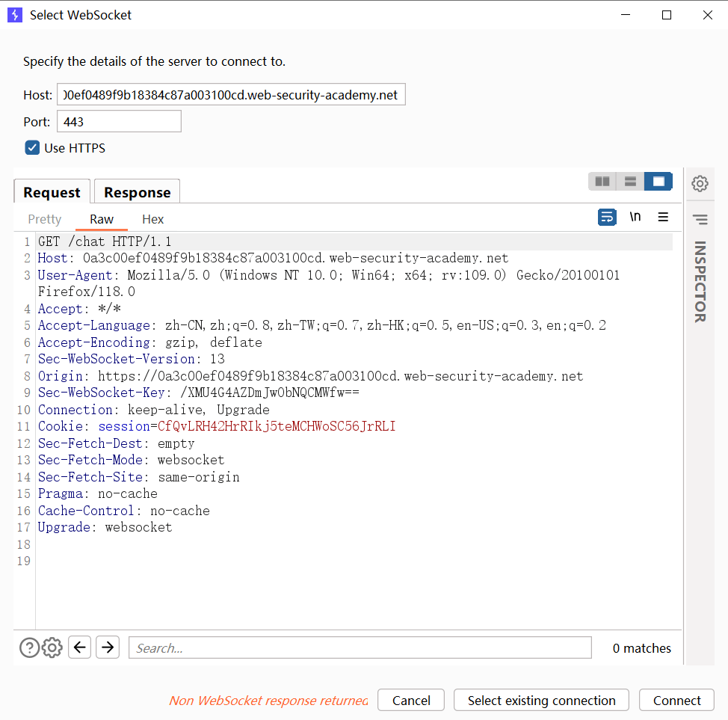Image resolution: width=728 pixels, height=720 pixels.
Task: Click into the Host input field
Action: [x=231, y=95]
